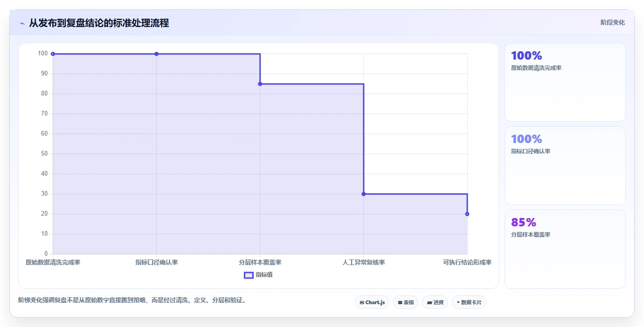
Task: Click the 指标口径确认率 card caption
Action: (531, 151)
